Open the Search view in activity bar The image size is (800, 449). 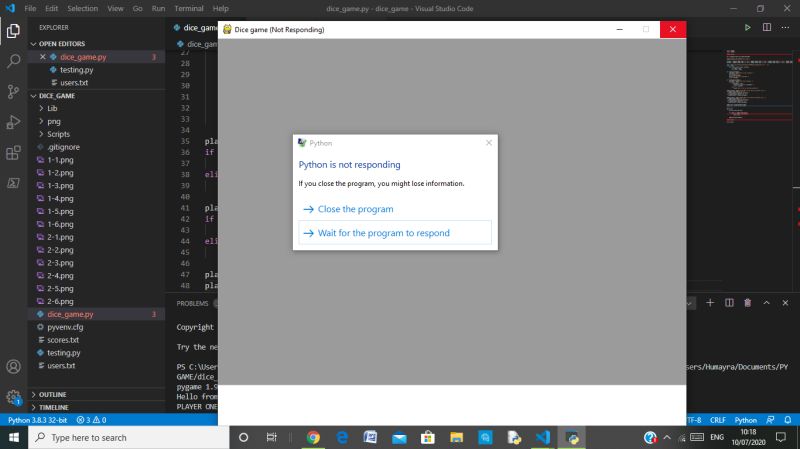(13, 61)
